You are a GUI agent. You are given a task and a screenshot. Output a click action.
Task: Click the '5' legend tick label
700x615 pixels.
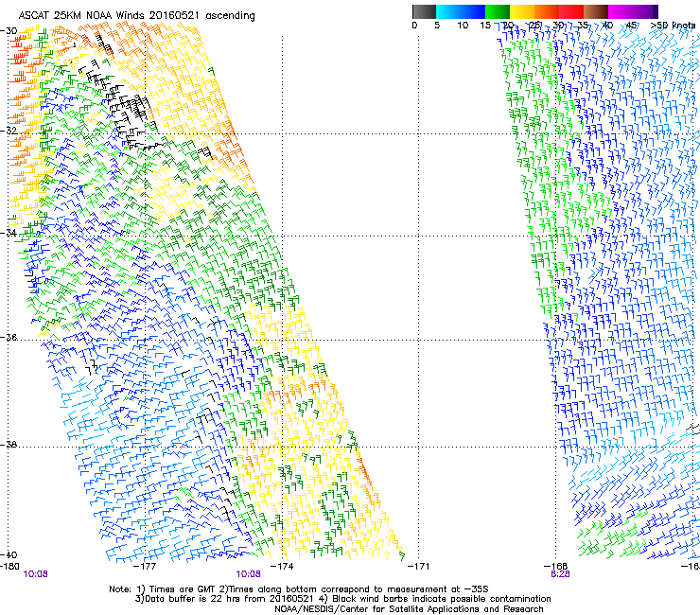pos(437,25)
